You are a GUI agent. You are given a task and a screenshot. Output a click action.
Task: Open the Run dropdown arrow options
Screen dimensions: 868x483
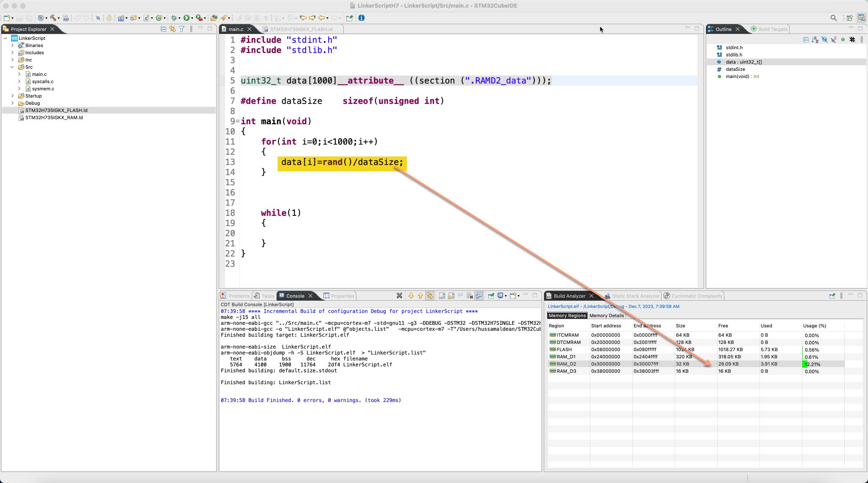click(192, 18)
